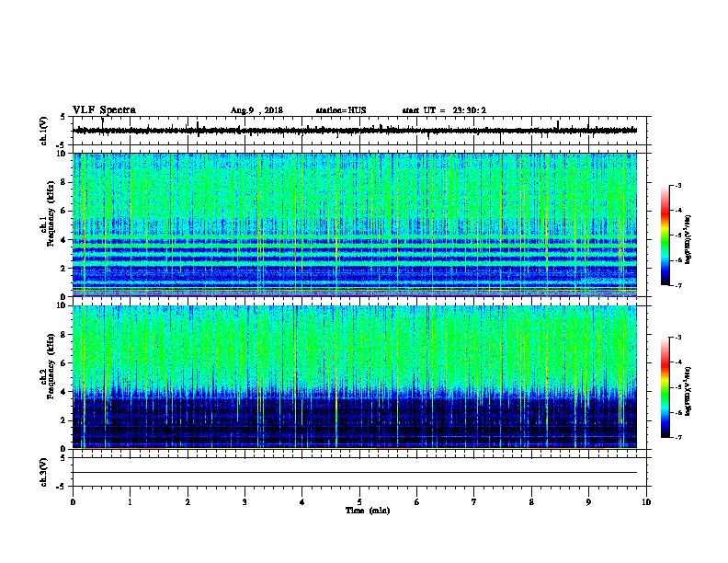Viewport: 728px width, 563px height.
Task: Click the ch.1 spectrogram panel
Action: [355, 224]
